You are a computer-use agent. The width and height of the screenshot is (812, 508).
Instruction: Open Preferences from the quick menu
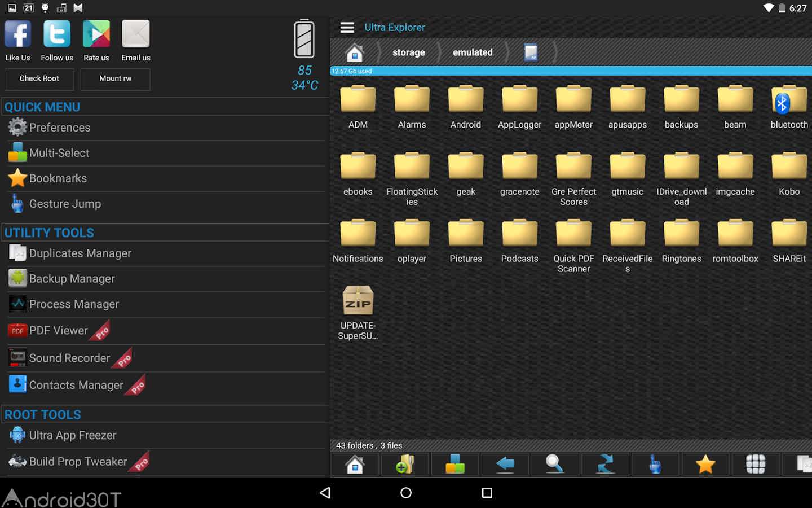(165, 128)
